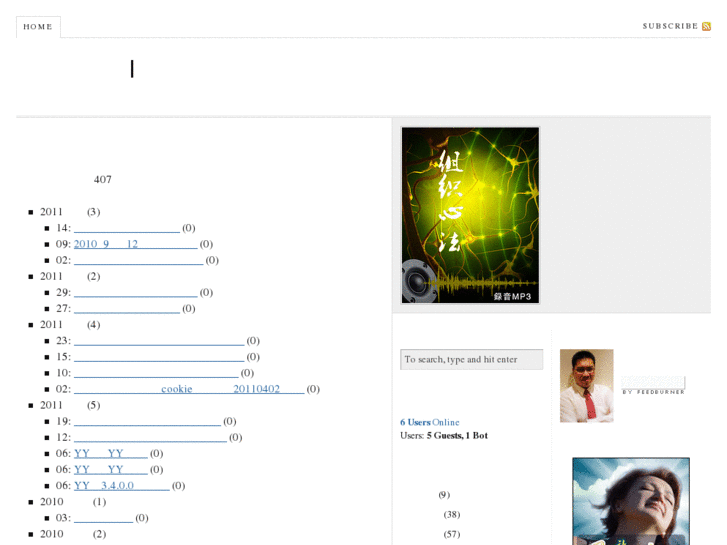Click the category count '(57)'
The width and height of the screenshot is (727, 545).
point(452,534)
